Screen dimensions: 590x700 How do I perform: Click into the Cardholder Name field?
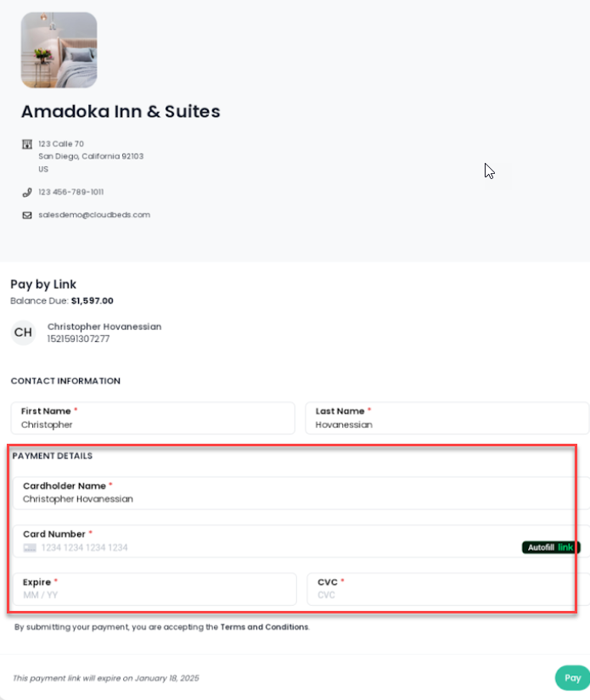pyautogui.click(x=297, y=499)
